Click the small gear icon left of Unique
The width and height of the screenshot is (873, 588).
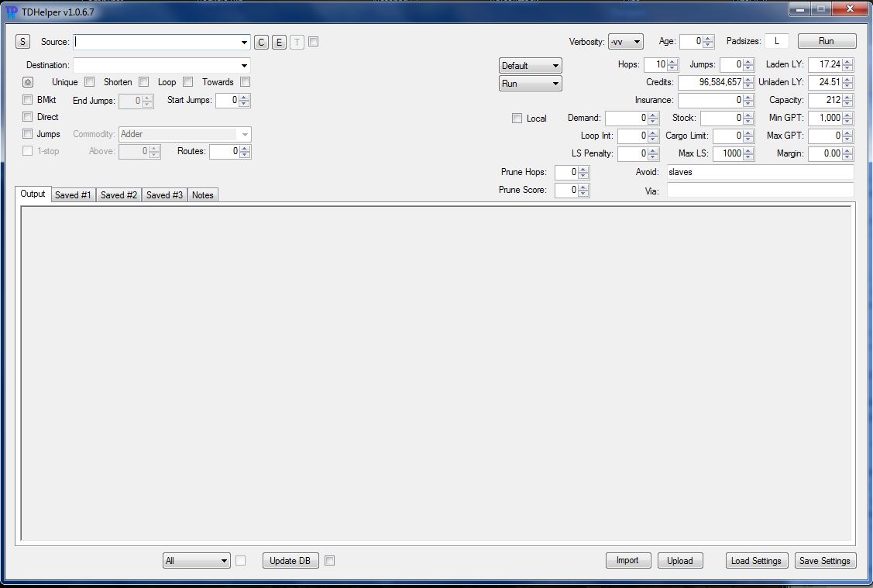28,82
